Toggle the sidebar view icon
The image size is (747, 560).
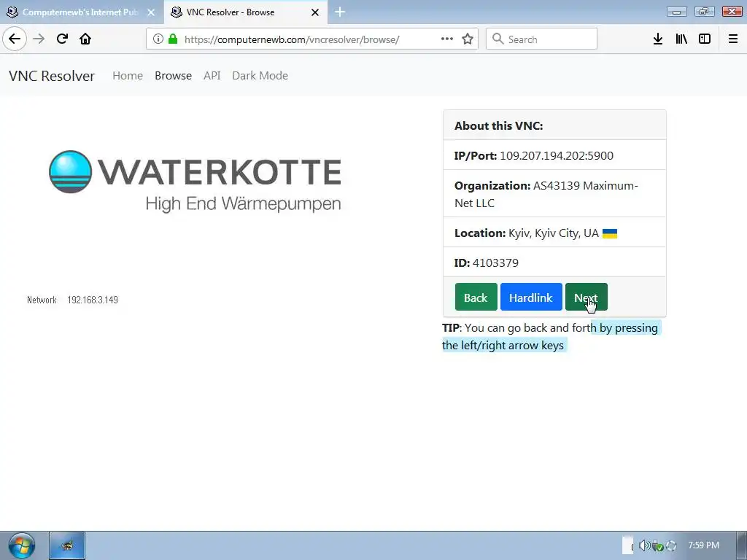[x=705, y=39]
